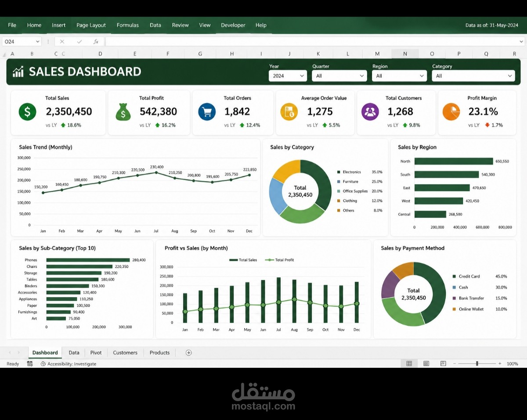
Task: Open the Home ribbon tab
Action: click(34, 25)
